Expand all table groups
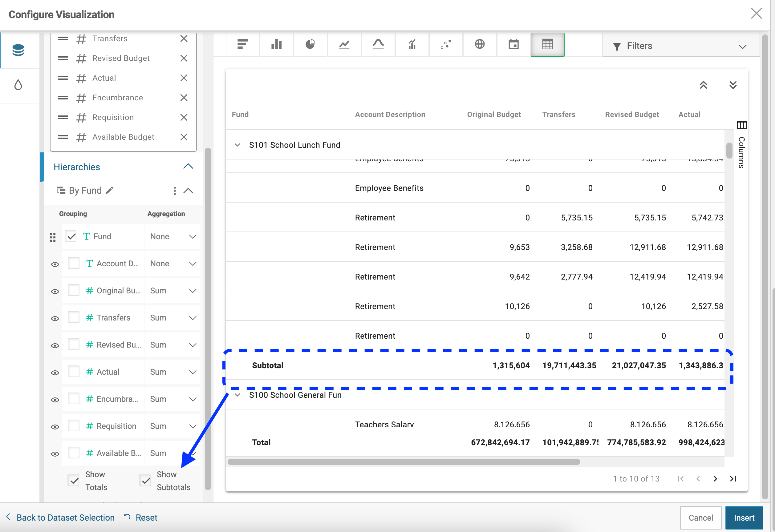Screen dimensions: 775x532 733,85
